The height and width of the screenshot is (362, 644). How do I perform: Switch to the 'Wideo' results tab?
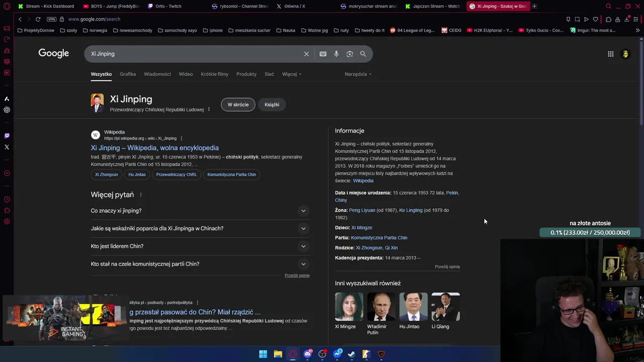(186, 74)
